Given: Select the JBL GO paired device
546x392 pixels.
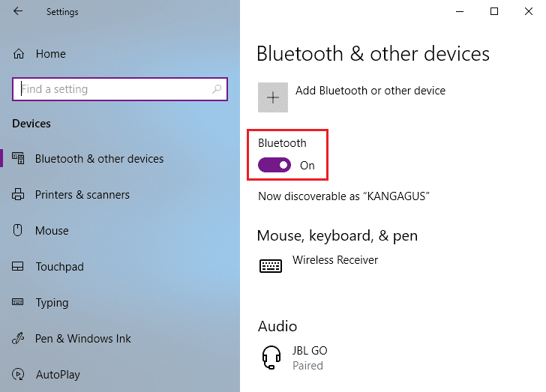Looking at the screenshot, I should (x=309, y=358).
